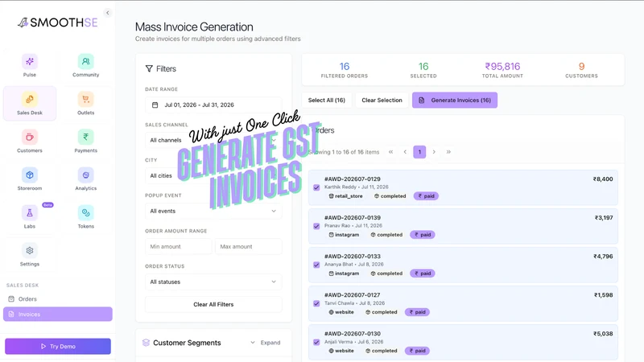
Task: Expand the Customer Segments section
Action: (266, 343)
